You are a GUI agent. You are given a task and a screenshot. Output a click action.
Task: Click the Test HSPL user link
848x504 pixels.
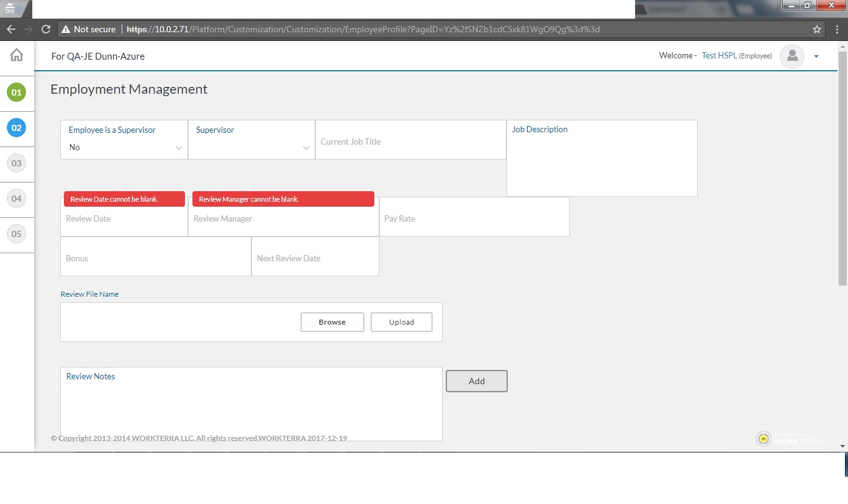[719, 56]
